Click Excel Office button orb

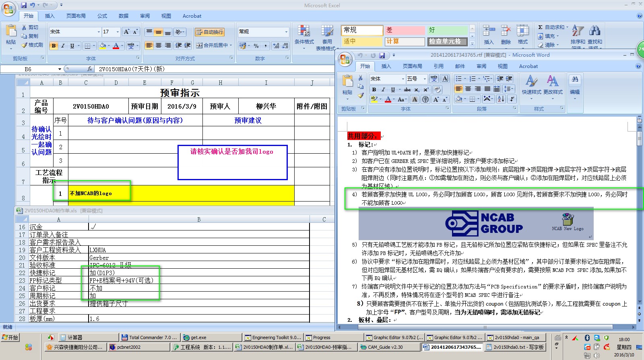[8, 8]
